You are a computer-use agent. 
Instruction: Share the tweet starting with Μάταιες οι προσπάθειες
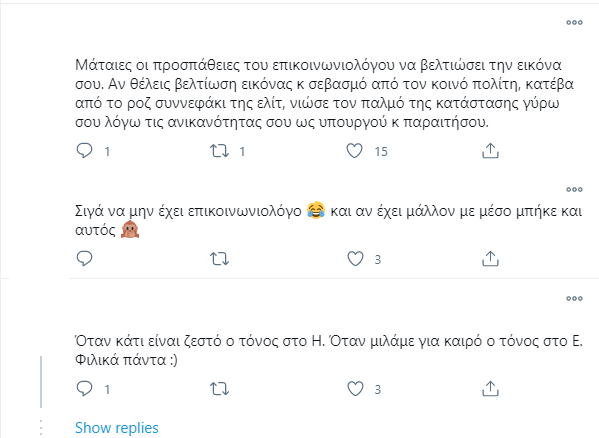pyautogui.click(x=490, y=151)
